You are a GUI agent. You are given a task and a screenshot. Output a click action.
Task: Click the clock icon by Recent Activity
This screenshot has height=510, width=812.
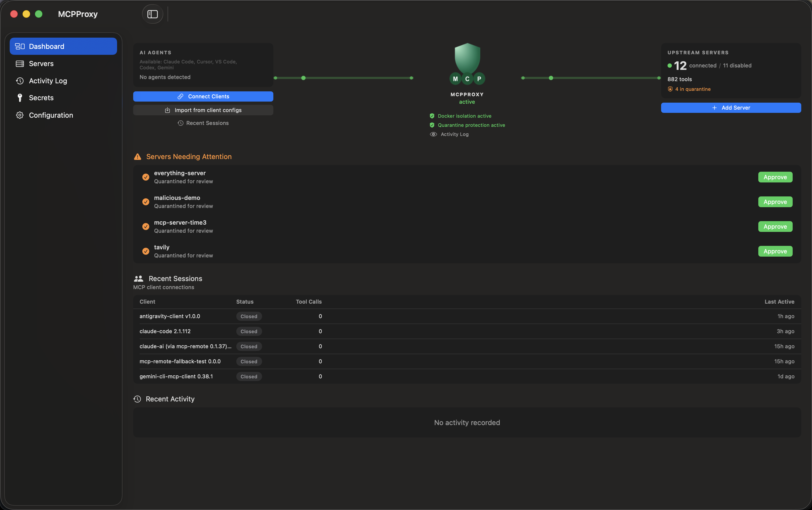[x=137, y=399]
